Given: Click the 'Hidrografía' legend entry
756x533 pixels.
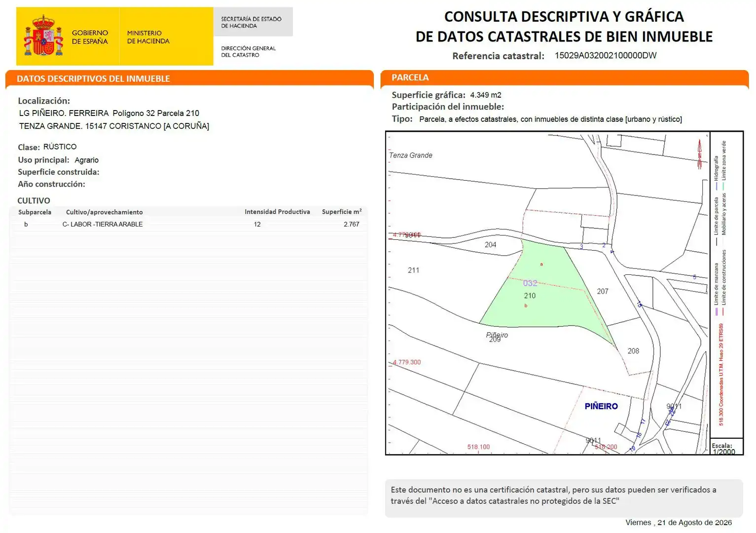Looking at the screenshot, I should point(717,173).
